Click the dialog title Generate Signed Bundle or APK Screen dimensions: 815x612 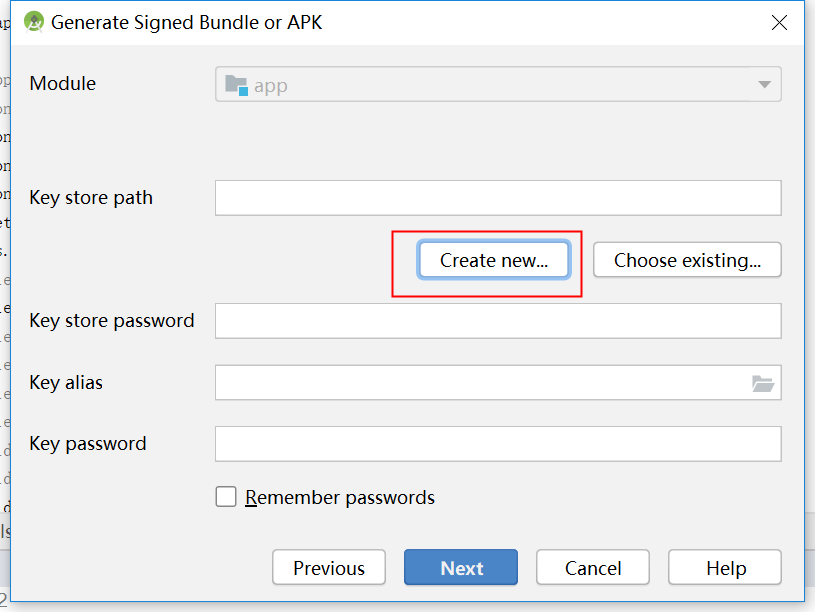coord(186,22)
